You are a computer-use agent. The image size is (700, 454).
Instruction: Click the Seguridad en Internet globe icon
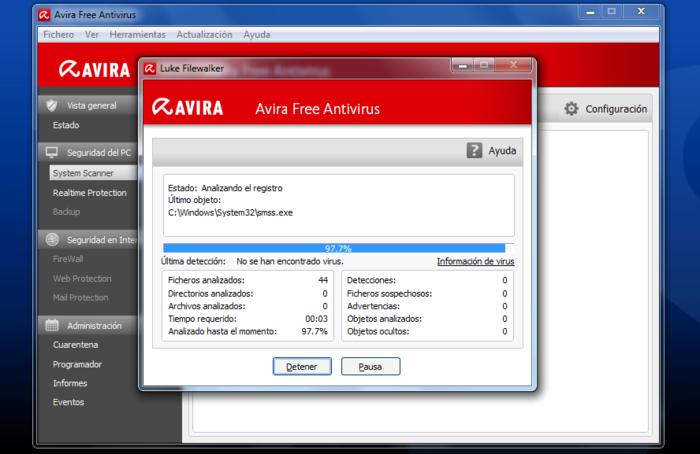point(52,240)
